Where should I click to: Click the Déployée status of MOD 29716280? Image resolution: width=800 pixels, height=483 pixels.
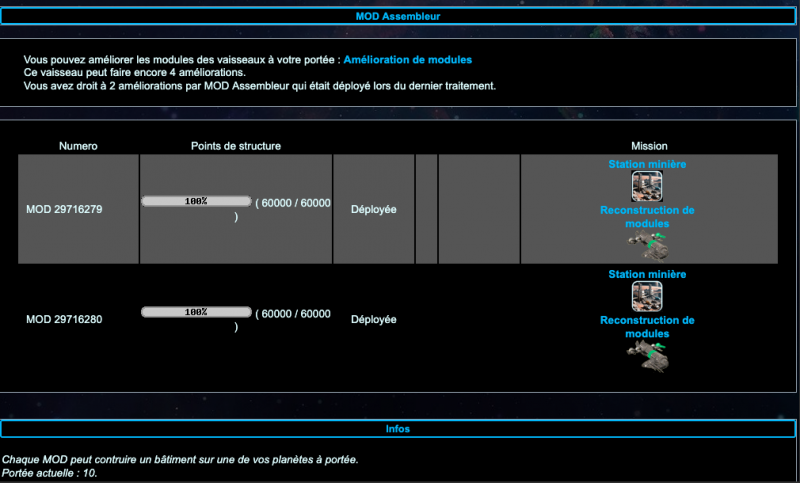coord(373,319)
